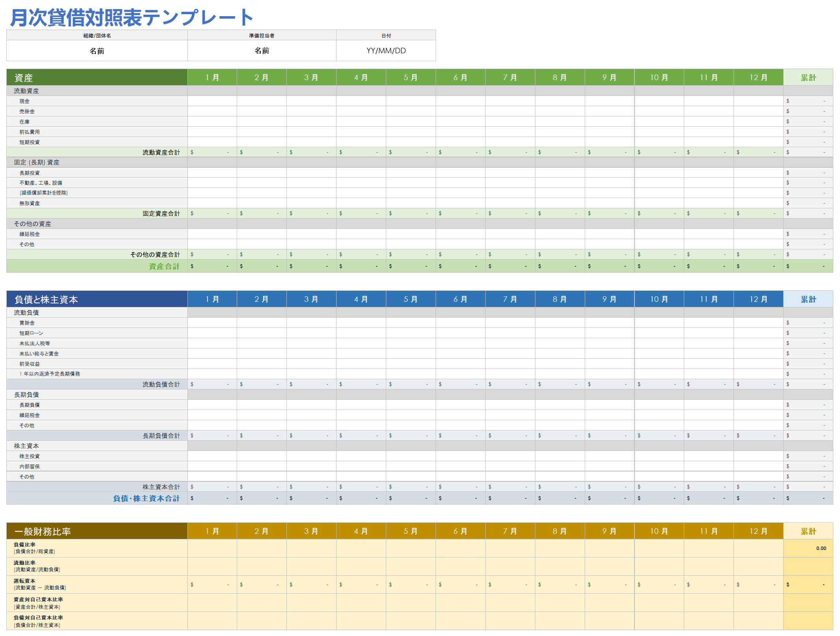Screen dimensions: 840x636
Task: Select the 累計 cell of 資産合計 row
Action: coord(808,266)
